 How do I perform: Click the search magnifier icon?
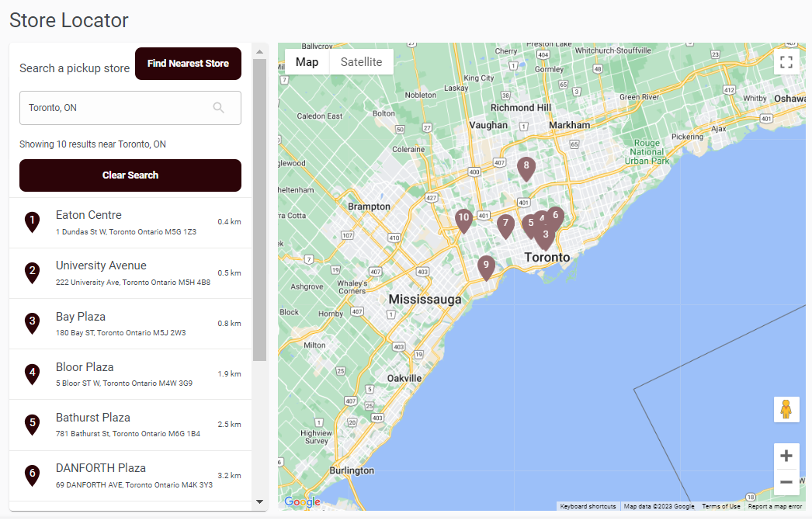(219, 108)
